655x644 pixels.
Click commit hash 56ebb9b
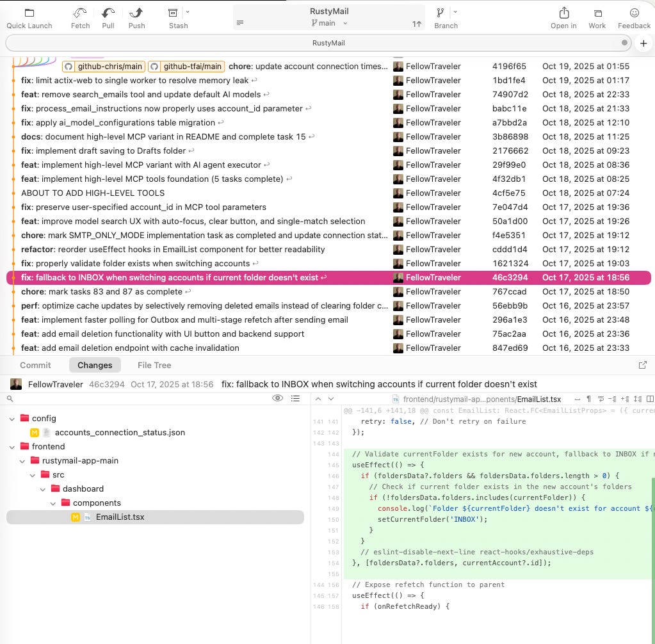(510, 306)
